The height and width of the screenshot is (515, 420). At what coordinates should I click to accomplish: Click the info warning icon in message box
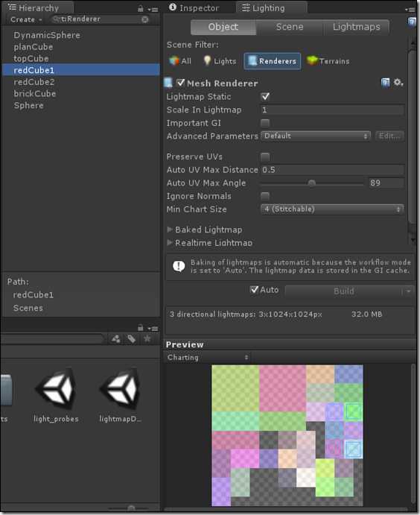pos(179,266)
